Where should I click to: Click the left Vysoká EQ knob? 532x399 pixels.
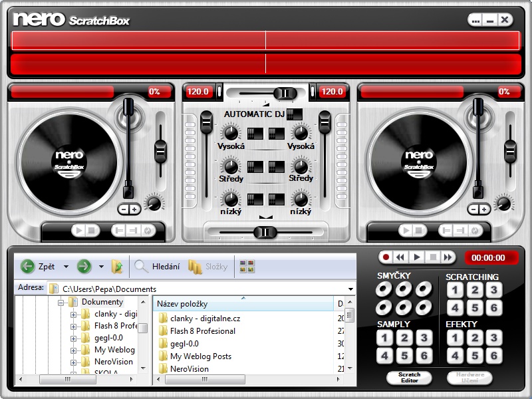click(x=231, y=133)
